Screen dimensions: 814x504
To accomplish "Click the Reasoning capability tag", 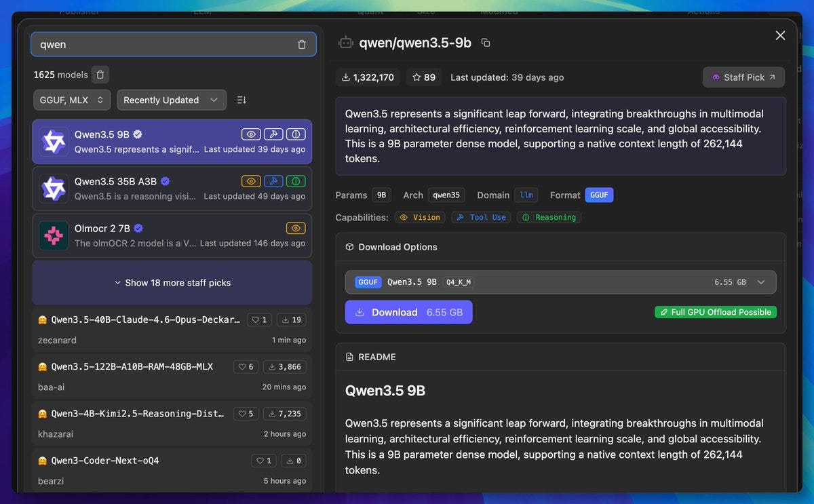I will pos(549,217).
